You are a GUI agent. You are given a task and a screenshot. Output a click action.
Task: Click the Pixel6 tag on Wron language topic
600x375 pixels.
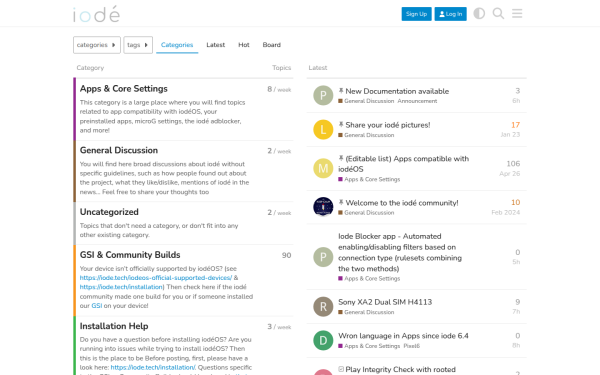click(x=411, y=346)
